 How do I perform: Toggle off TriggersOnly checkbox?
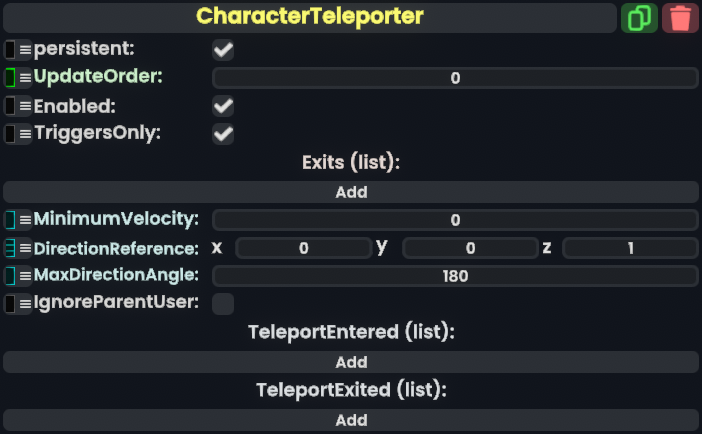223,133
